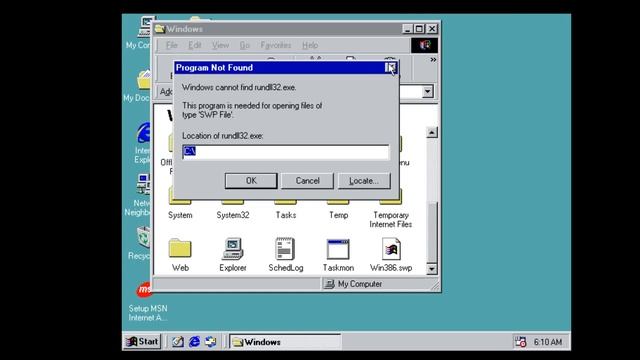Click the Task Scheduler tray icon
Screen dimensions: 640x360
point(520,342)
